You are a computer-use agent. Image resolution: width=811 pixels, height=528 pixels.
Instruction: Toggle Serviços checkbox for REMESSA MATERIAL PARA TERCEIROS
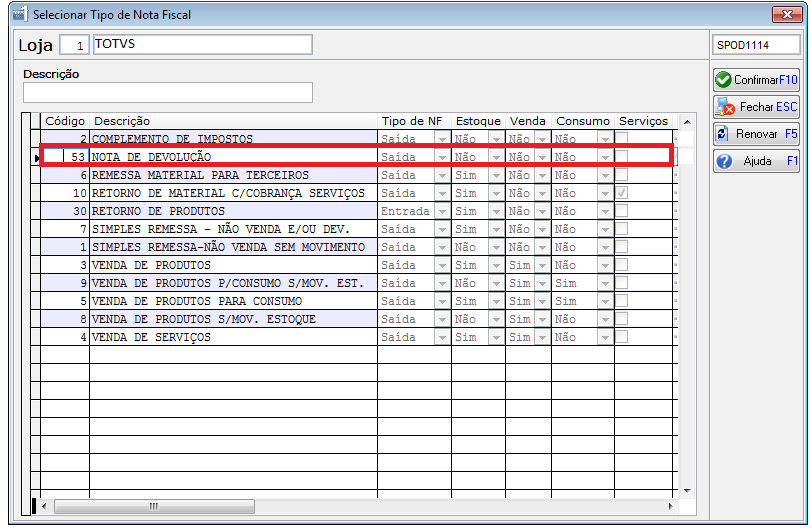[622, 174]
